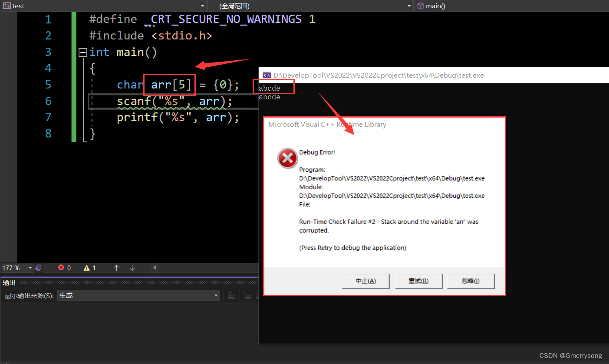Click the printf call on line 7
The image size is (609, 364).
tap(178, 117)
